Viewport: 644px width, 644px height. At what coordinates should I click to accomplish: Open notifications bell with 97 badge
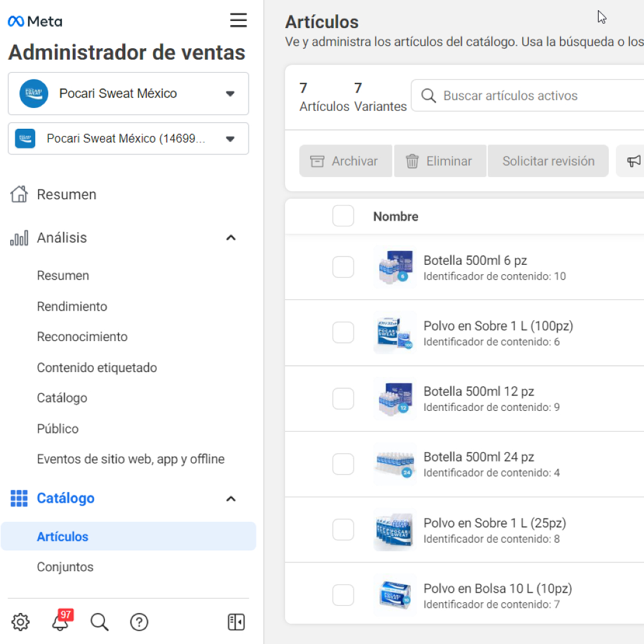(61, 621)
